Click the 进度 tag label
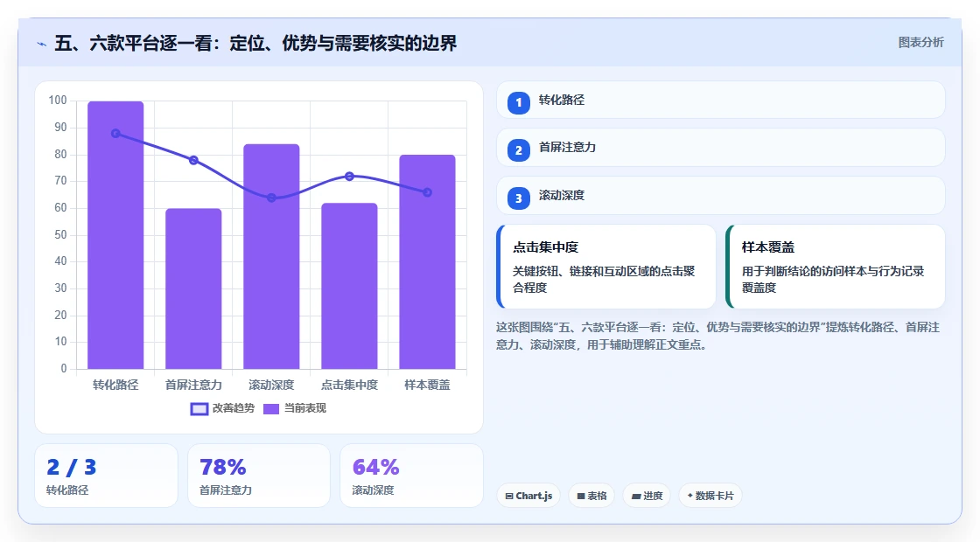This screenshot has height=542, width=980. click(x=653, y=496)
